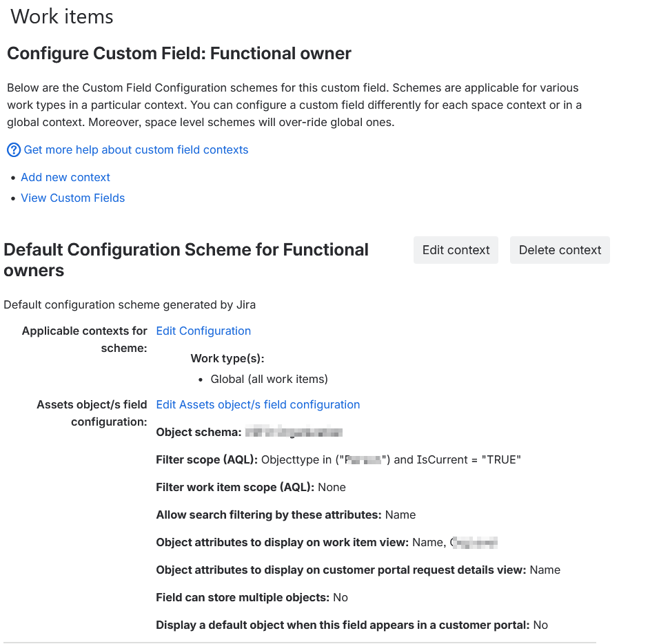
Task: Click "Edit Configuration" for applicable contexts
Action: point(203,331)
